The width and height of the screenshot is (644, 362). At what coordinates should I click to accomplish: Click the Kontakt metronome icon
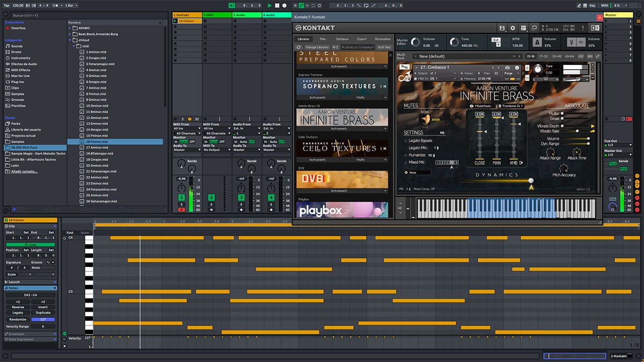coord(537,42)
